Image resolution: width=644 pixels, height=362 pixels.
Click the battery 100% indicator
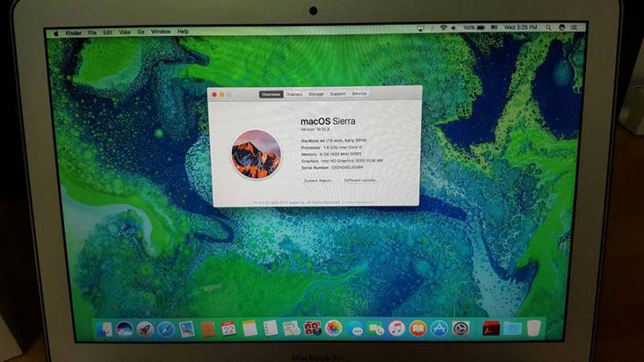click(474, 27)
